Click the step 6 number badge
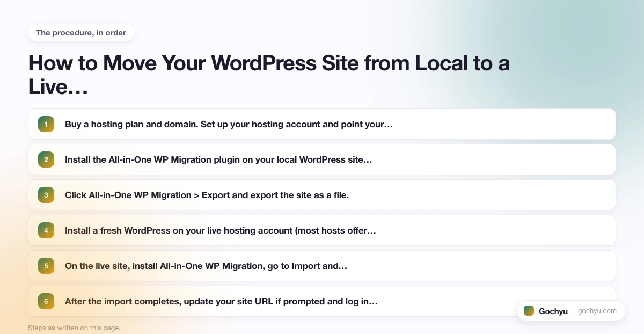This screenshot has height=334, width=644. coord(46,301)
